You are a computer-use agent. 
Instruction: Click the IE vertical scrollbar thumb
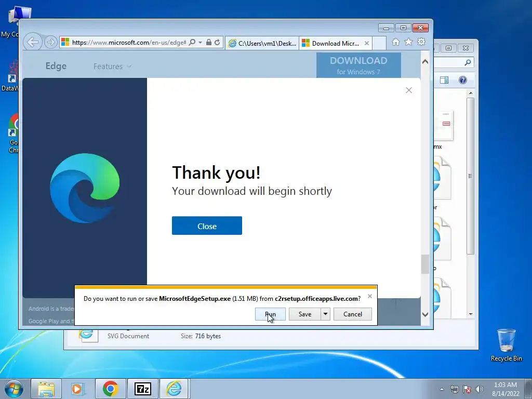tap(425, 264)
